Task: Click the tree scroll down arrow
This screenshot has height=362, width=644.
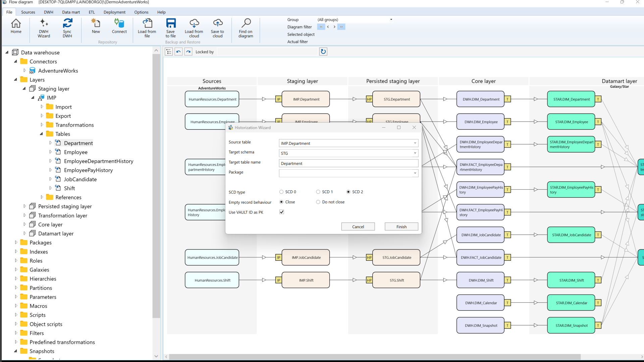Action: coord(156,356)
